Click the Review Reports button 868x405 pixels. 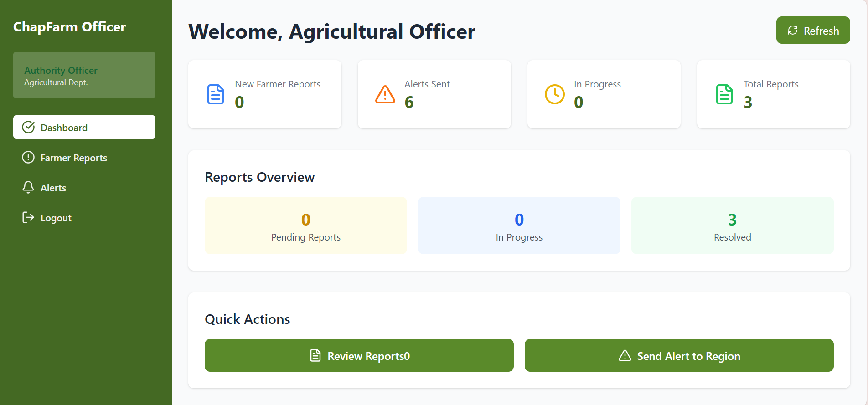[x=359, y=355]
